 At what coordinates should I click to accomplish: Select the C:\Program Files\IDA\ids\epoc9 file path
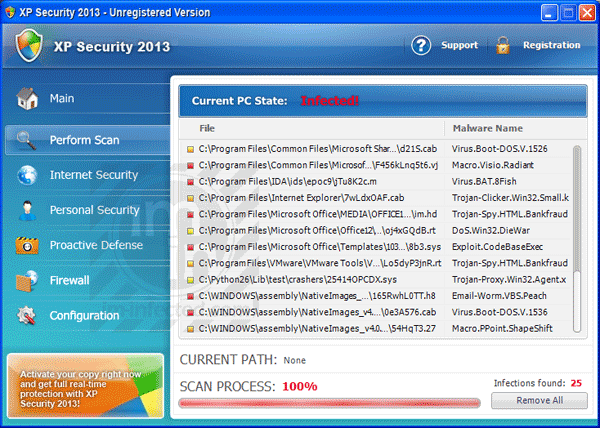pyautogui.click(x=287, y=181)
